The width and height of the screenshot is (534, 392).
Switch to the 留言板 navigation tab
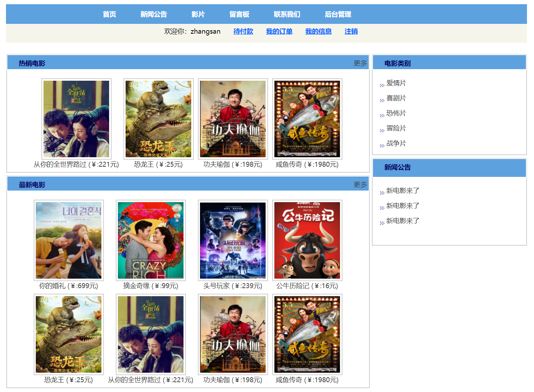(239, 14)
